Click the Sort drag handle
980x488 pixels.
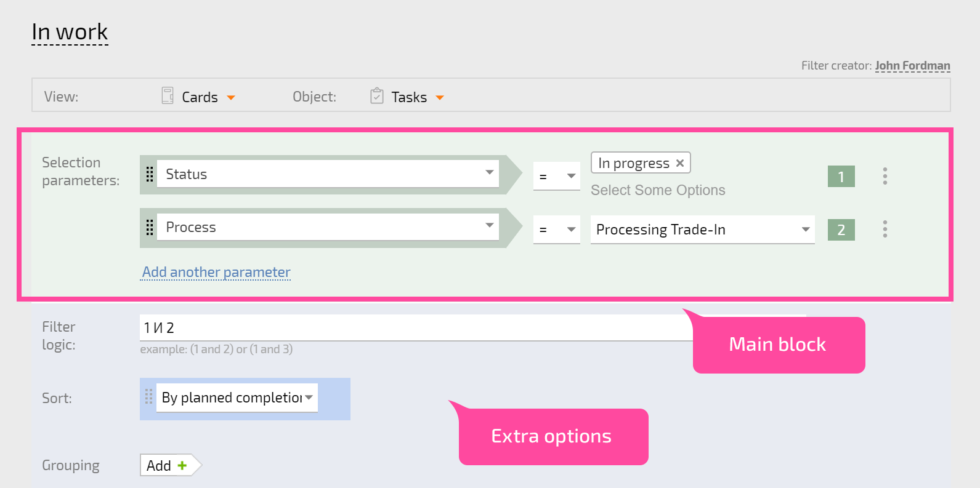tap(148, 397)
